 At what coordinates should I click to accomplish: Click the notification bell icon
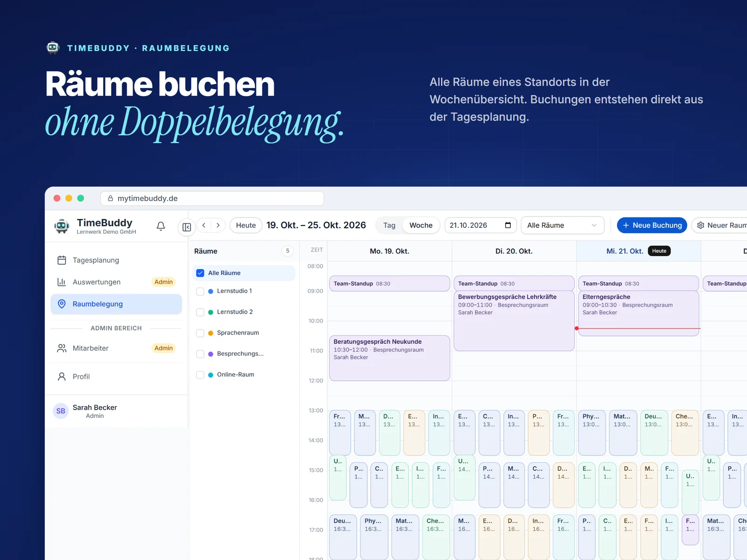coord(161,226)
